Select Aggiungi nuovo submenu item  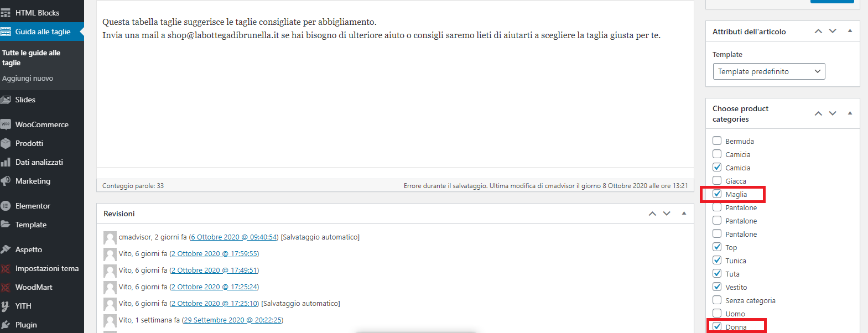click(28, 78)
